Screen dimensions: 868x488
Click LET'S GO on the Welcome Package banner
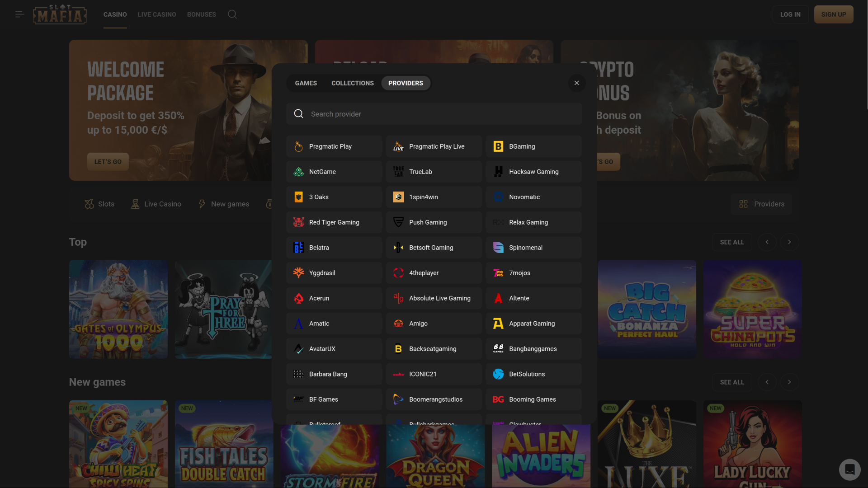[x=108, y=161]
